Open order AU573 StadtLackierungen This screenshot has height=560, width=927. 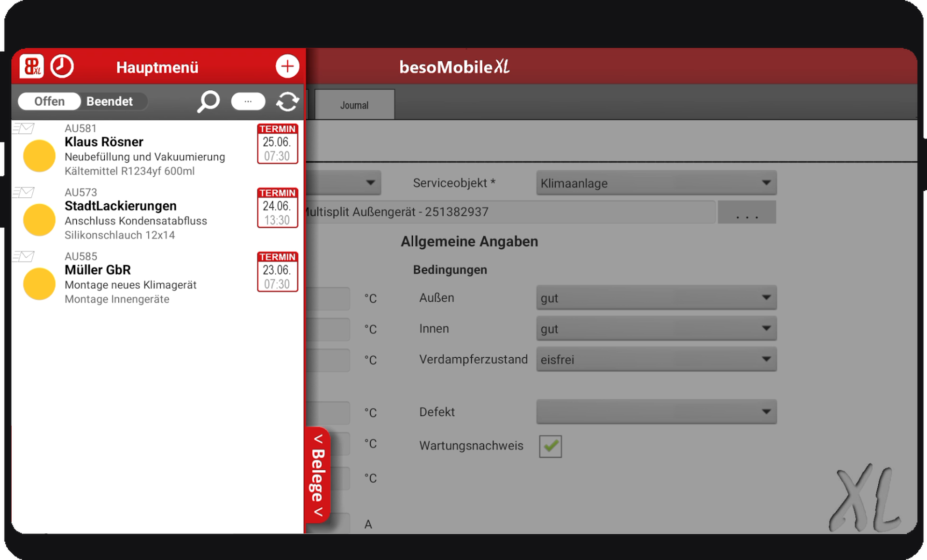point(158,214)
